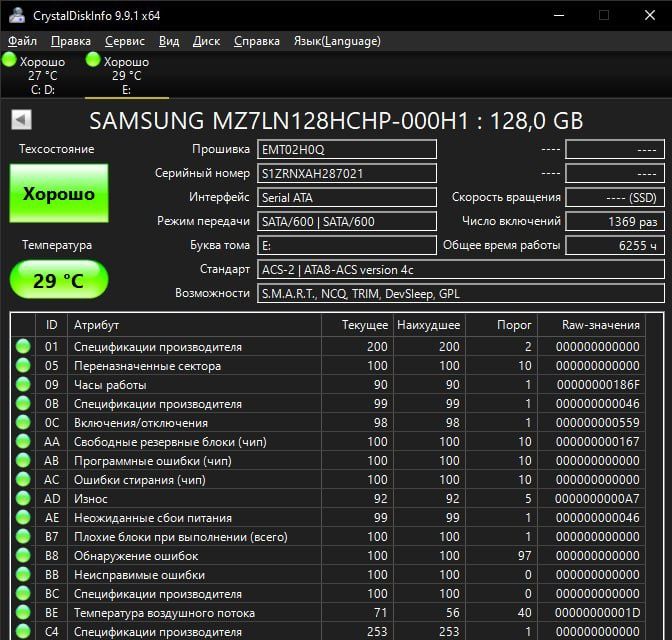Select the Температура воздушного потока row
Image resolution: width=672 pixels, height=640 pixels.
pos(328,613)
